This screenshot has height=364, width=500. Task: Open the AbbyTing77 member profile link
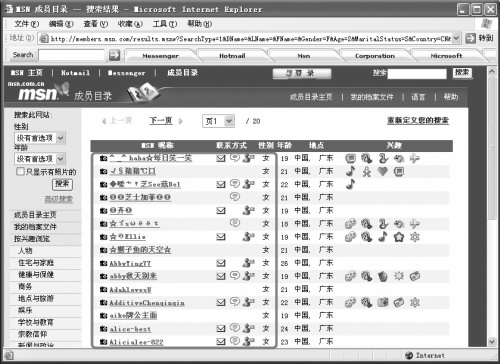tap(130, 264)
